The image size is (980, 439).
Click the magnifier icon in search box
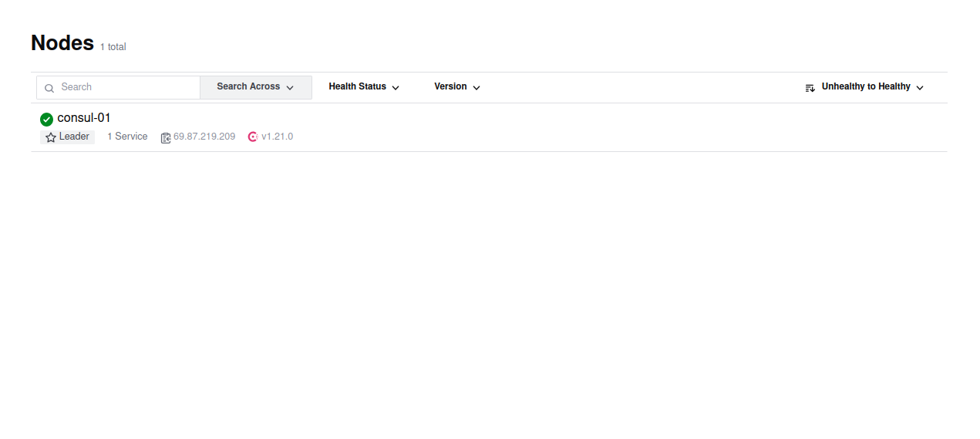click(x=49, y=88)
